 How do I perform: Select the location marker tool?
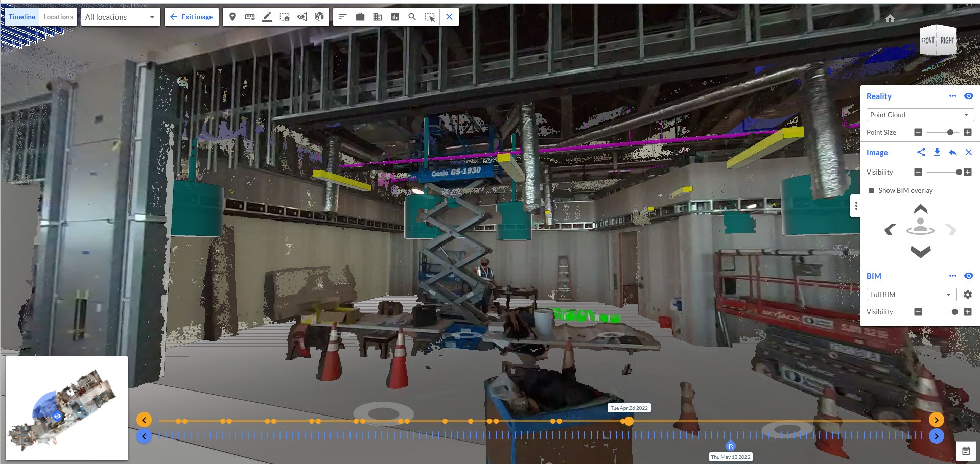click(232, 16)
